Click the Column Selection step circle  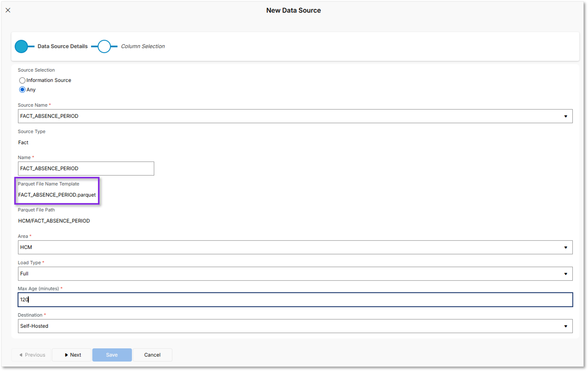pyautogui.click(x=104, y=46)
